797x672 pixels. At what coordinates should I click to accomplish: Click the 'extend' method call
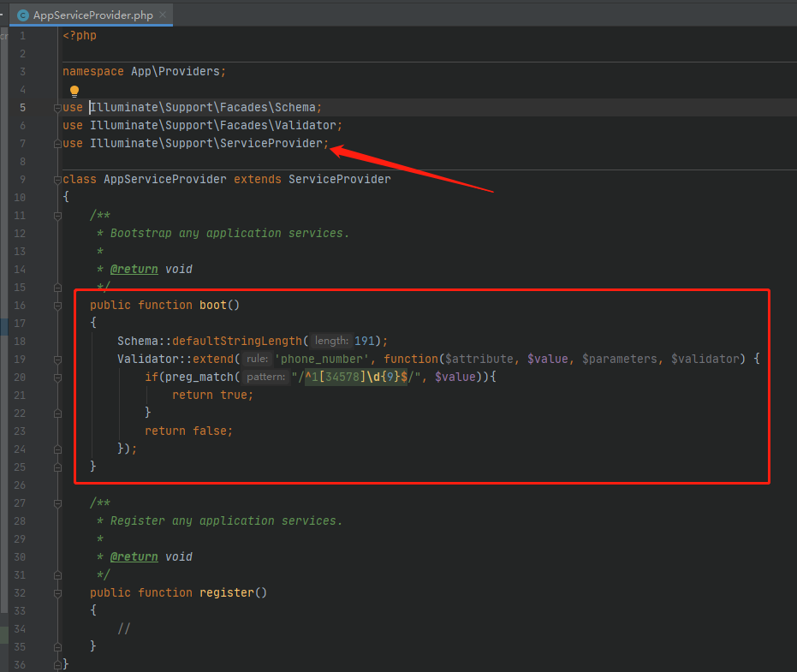pos(212,359)
